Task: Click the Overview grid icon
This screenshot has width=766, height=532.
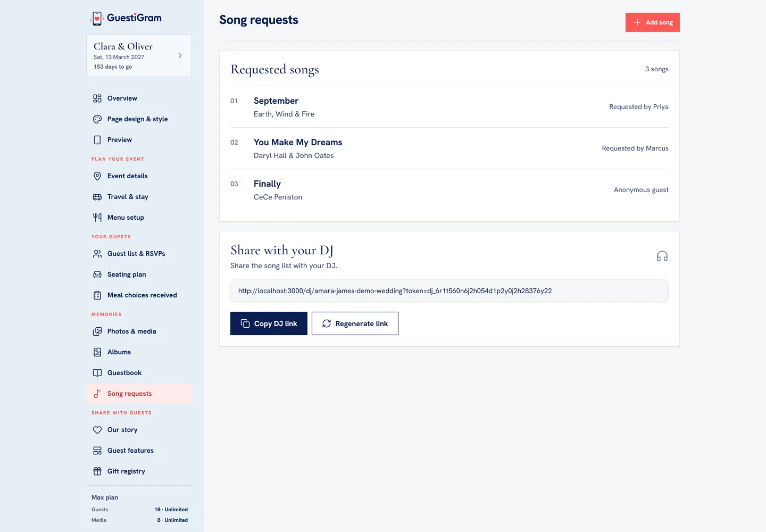Action: 97,98
